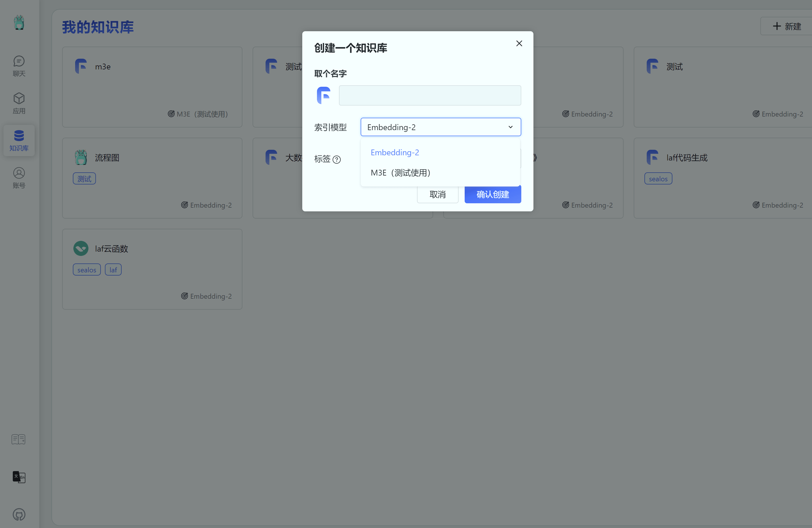Select the 知识库 sidebar icon
Screen dimensions: 812x528
[x=19, y=140]
